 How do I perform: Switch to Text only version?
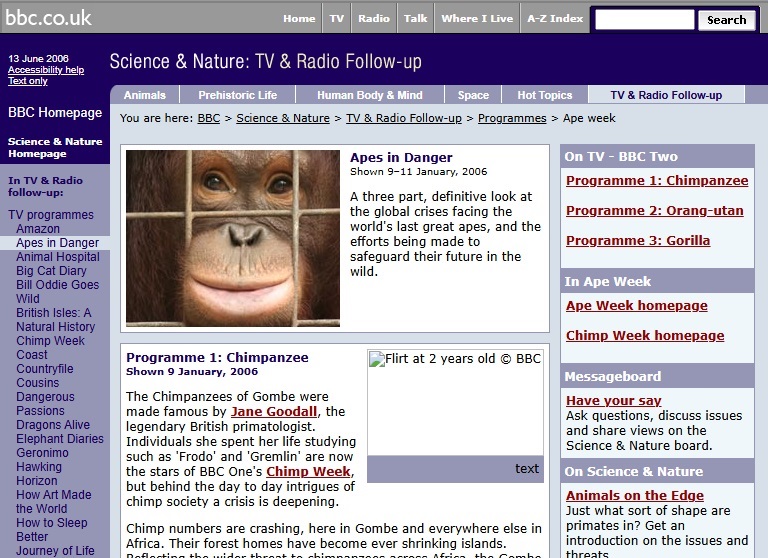tap(27, 81)
